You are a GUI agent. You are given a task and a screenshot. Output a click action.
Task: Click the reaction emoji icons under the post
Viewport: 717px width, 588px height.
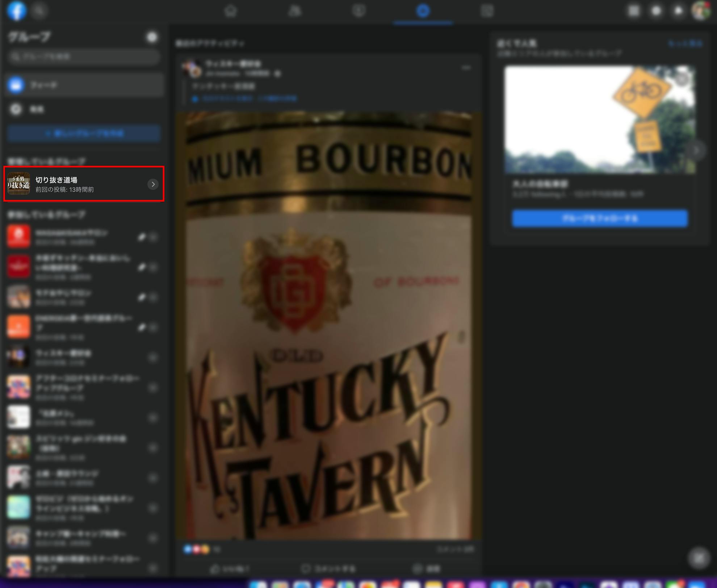[197, 549]
